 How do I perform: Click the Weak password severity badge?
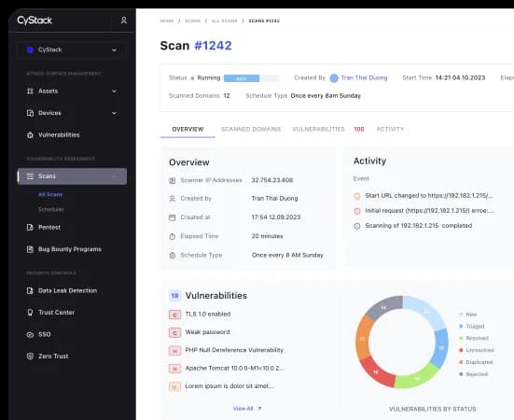point(174,333)
